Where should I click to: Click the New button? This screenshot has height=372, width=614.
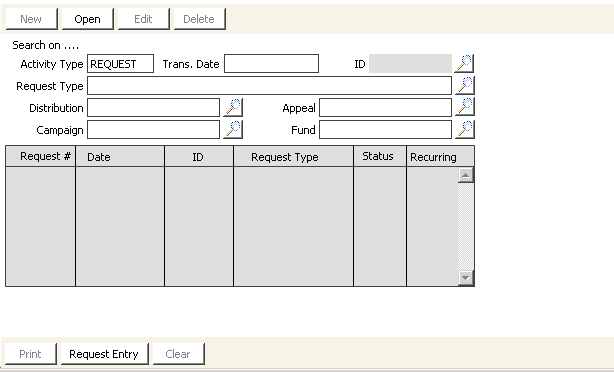click(31, 19)
